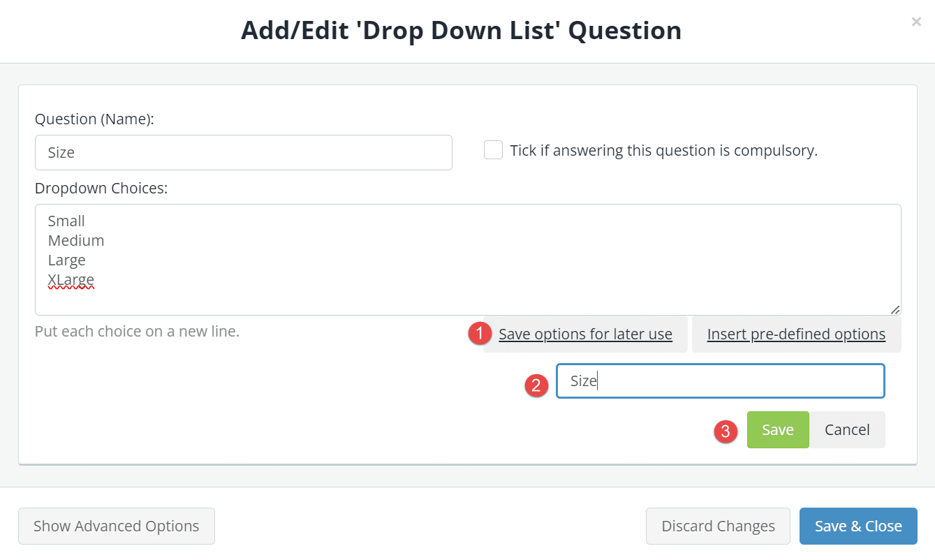The height and width of the screenshot is (560, 935).
Task: Click the 'Tick if answering this question is compulsory' label
Action: [x=663, y=150]
